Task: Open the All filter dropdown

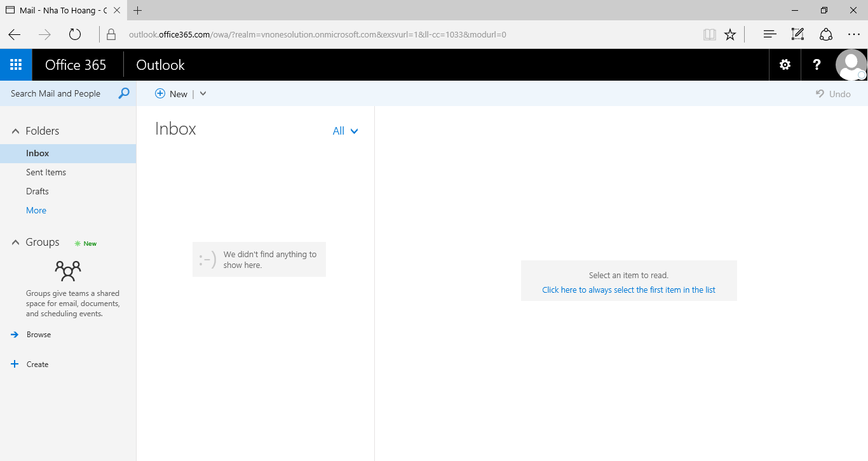Action: tap(345, 131)
